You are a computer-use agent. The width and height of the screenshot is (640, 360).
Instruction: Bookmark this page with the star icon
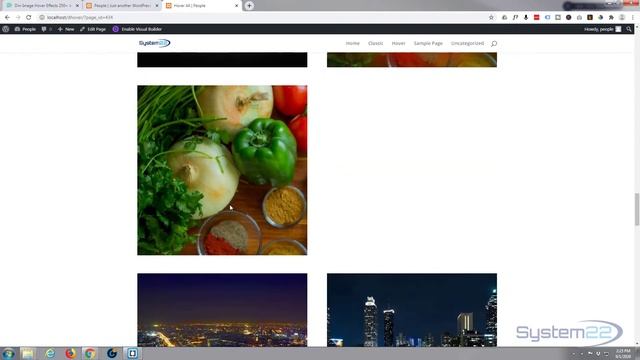(x=491, y=18)
